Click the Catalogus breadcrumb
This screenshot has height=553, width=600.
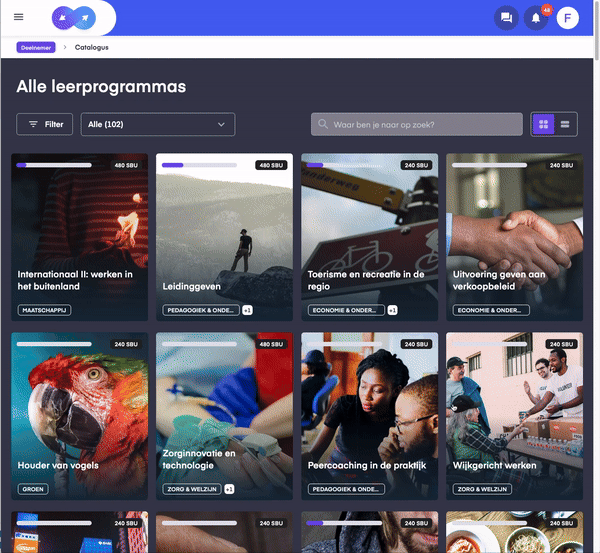coord(91,47)
